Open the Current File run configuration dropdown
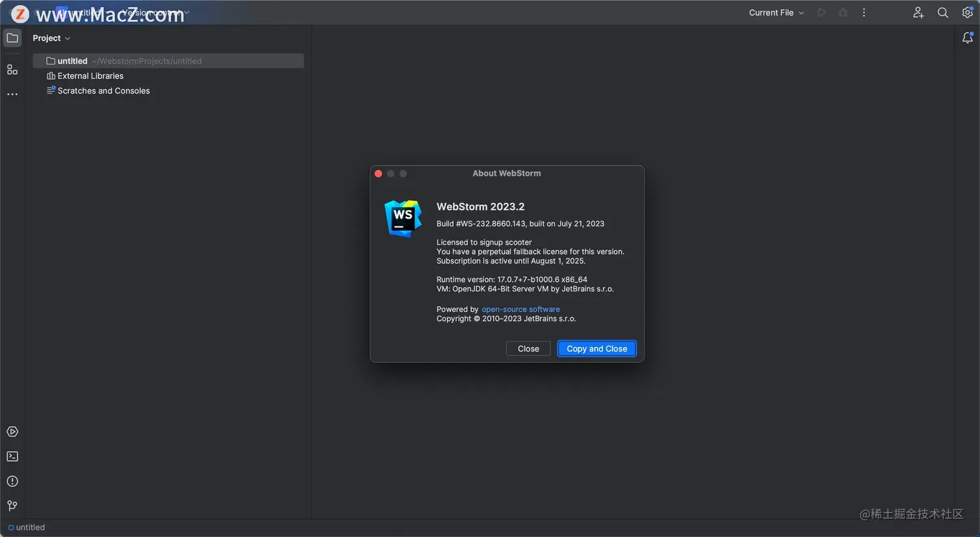The width and height of the screenshot is (980, 537). click(x=776, y=12)
